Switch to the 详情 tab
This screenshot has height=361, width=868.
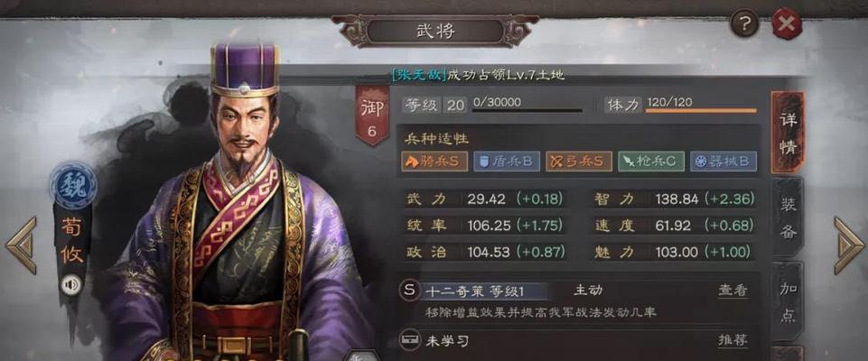[x=789, y=134]
